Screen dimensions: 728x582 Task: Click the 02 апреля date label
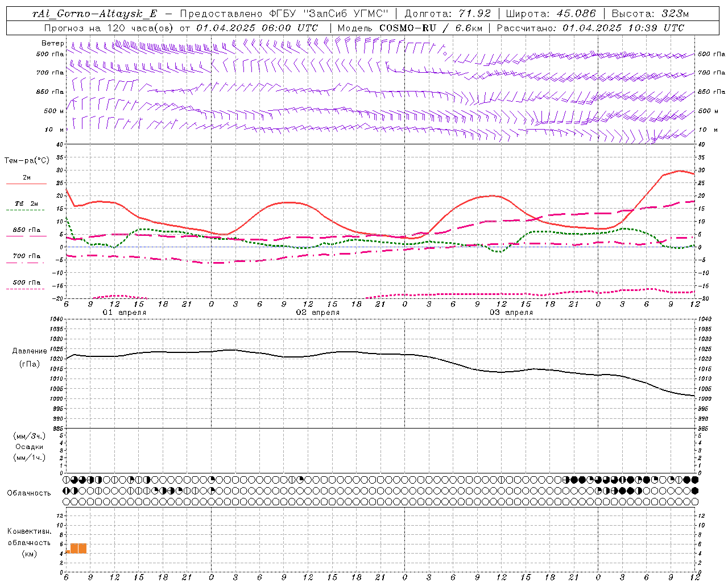pyautogui.click(x=317, y=313)
